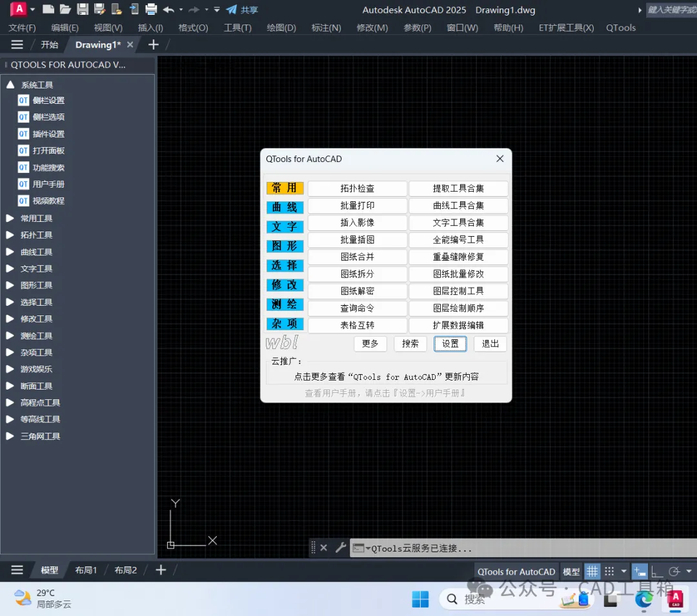The width and height of the screenshot is (697, 616).
Task: Click the Share paper plane icon
Action: (x=232, y=9)
